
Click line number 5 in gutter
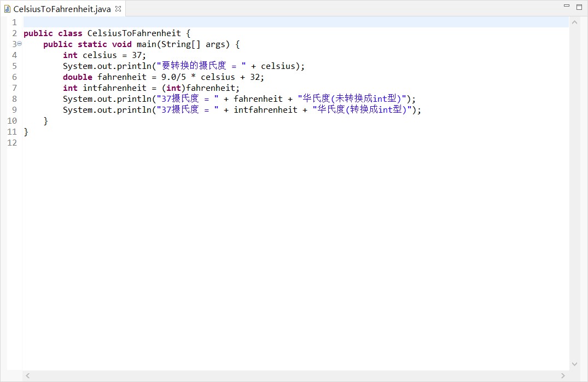(14, 66)
